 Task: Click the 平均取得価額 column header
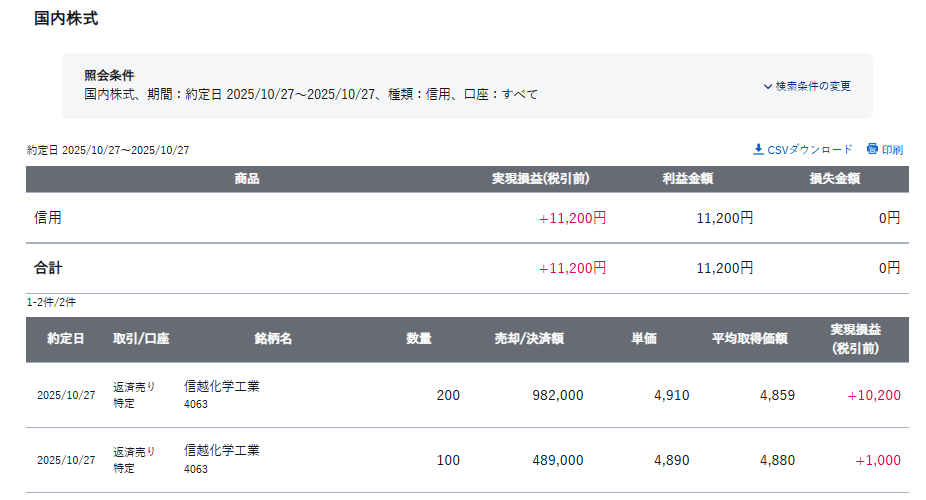pos(750,339)
